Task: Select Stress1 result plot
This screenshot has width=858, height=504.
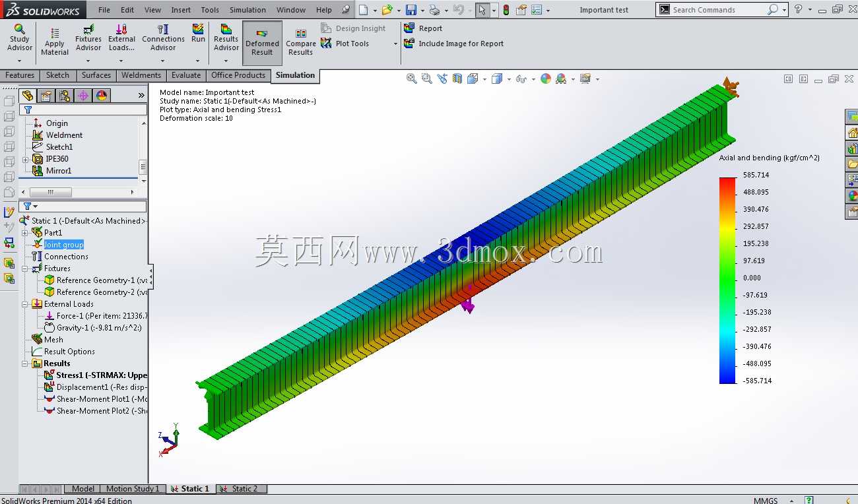Action: coord(95,375)
